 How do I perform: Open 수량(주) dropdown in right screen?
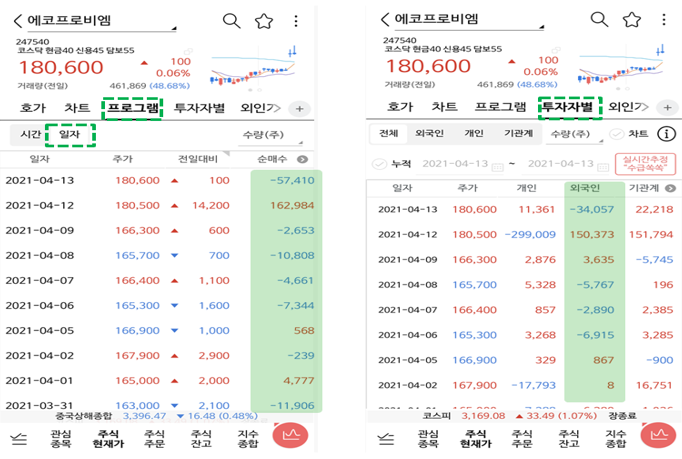pos(575,134)
